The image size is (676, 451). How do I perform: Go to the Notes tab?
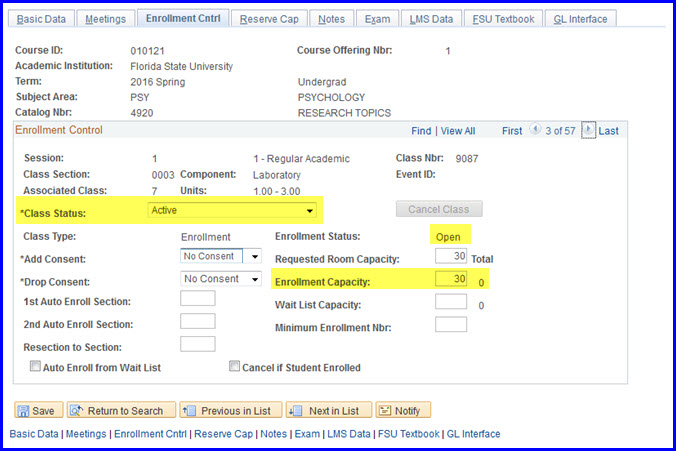click(x=332, y=19)
